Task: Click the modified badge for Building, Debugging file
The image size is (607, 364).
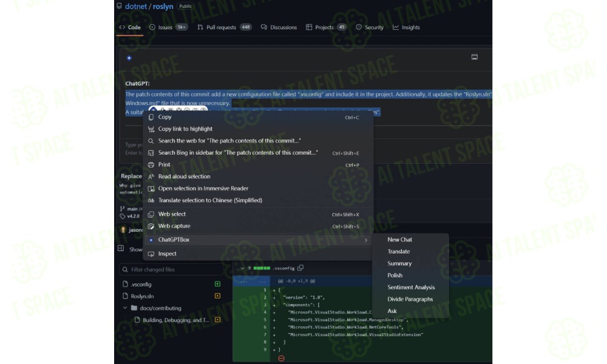Action: (217, 320)
